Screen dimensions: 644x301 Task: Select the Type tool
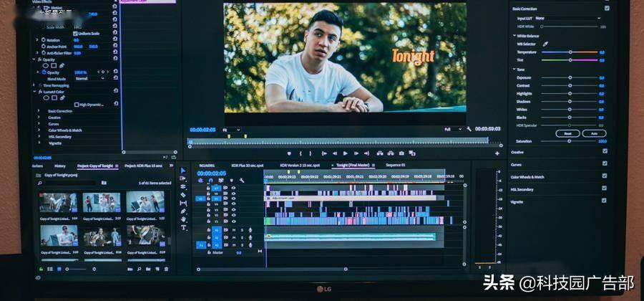pyautogui.click(x=183, y=227)
